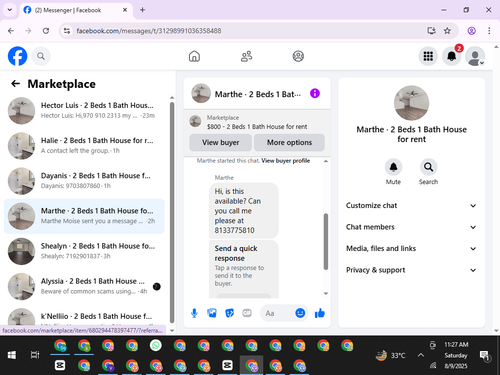Open conversation information purple icon
This screenshot has width=500, height=375.
coord(315,93)
